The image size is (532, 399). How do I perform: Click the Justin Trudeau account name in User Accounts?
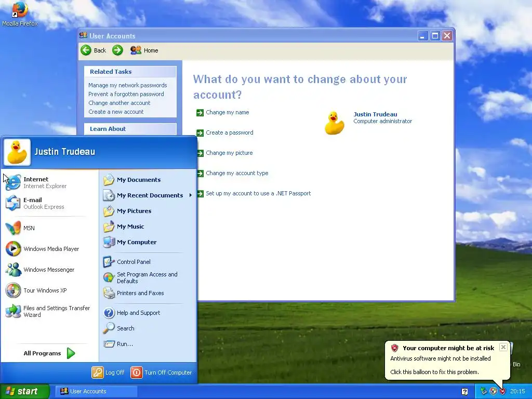375,114
